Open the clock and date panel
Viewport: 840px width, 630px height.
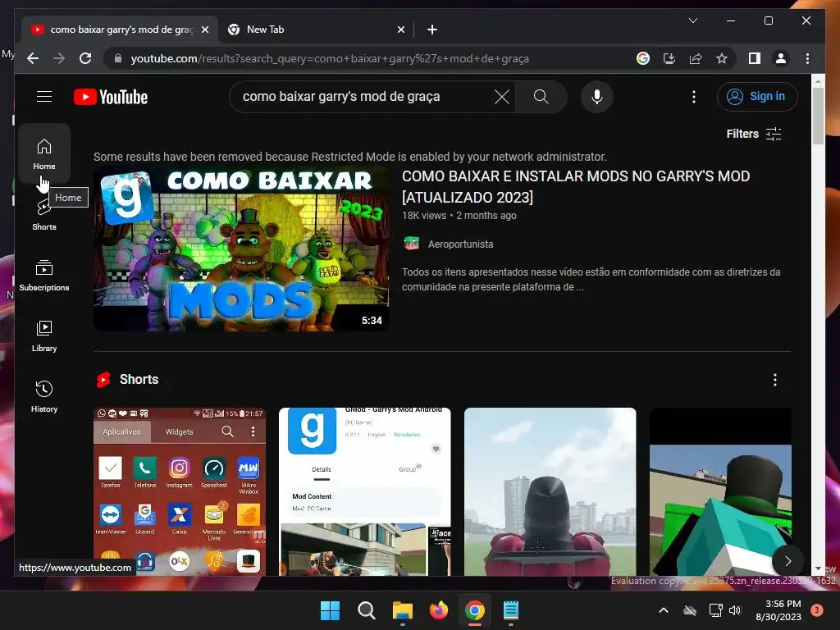tap(778, 610)
